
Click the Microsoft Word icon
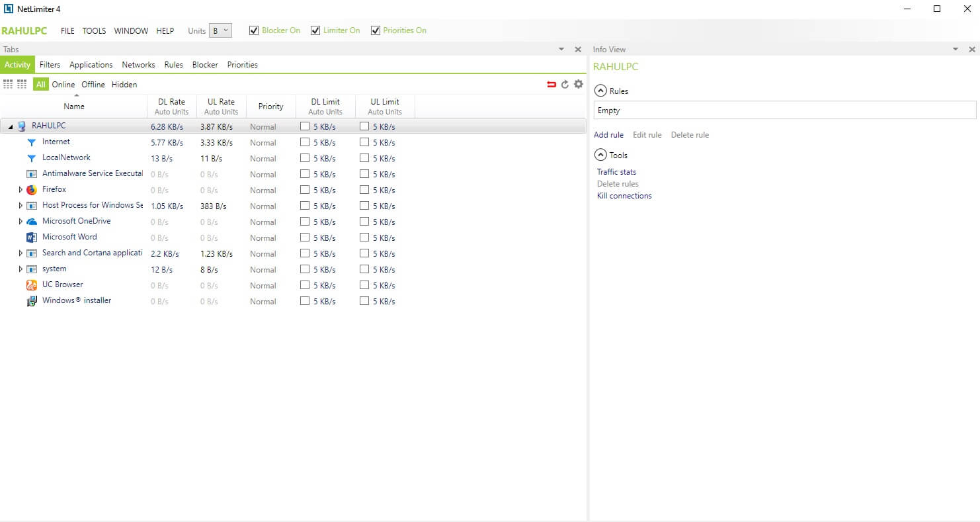click(x=31, y=238)
